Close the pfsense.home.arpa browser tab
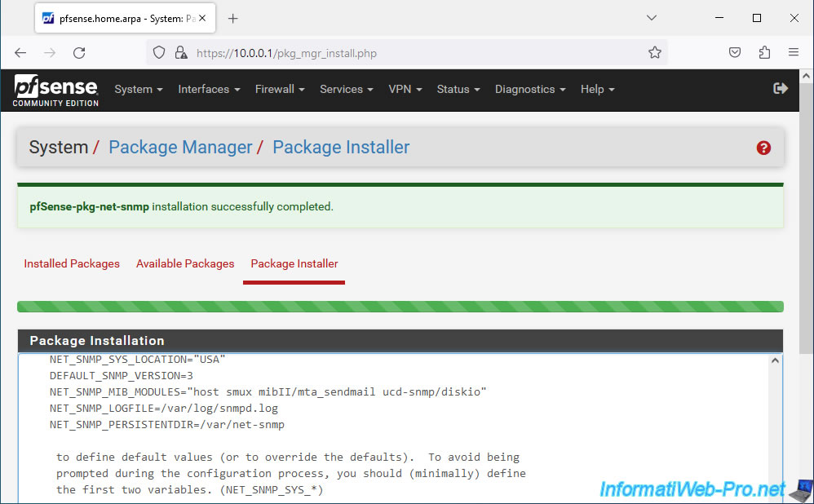 tap(202, 18)
